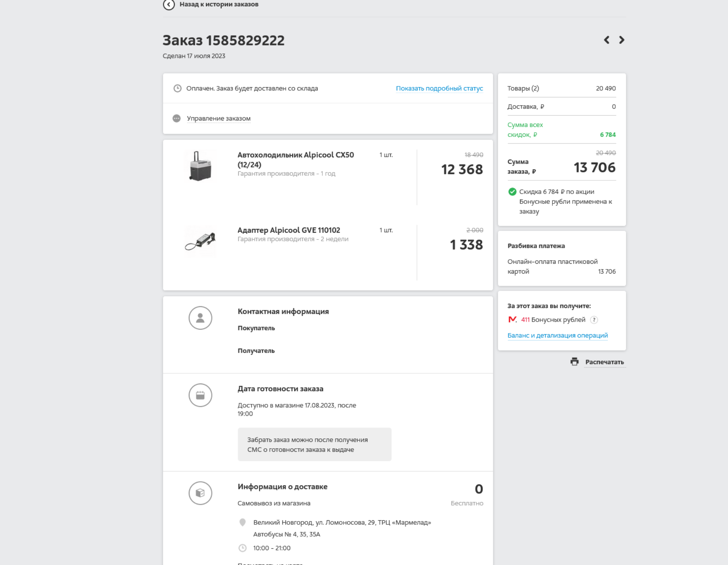Screen dimensions: 728x565
Task: Click the printer icon
Action: coord(574,362)
